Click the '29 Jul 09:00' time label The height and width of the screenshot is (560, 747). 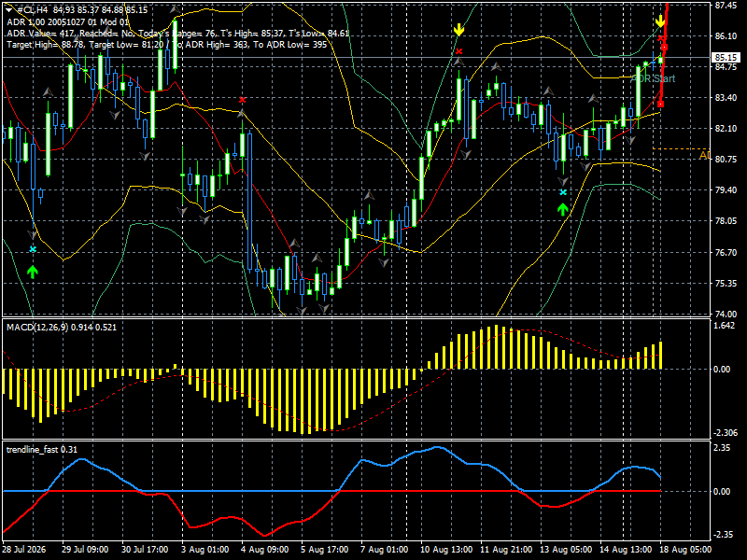coord(85,550)
